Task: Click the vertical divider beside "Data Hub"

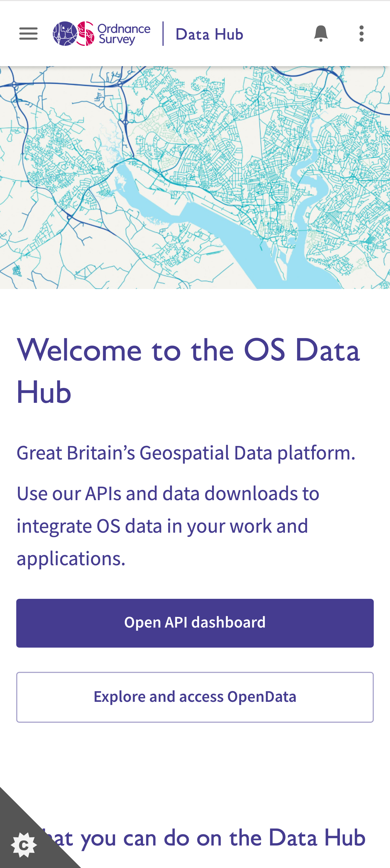Action: tap(163, 34)
